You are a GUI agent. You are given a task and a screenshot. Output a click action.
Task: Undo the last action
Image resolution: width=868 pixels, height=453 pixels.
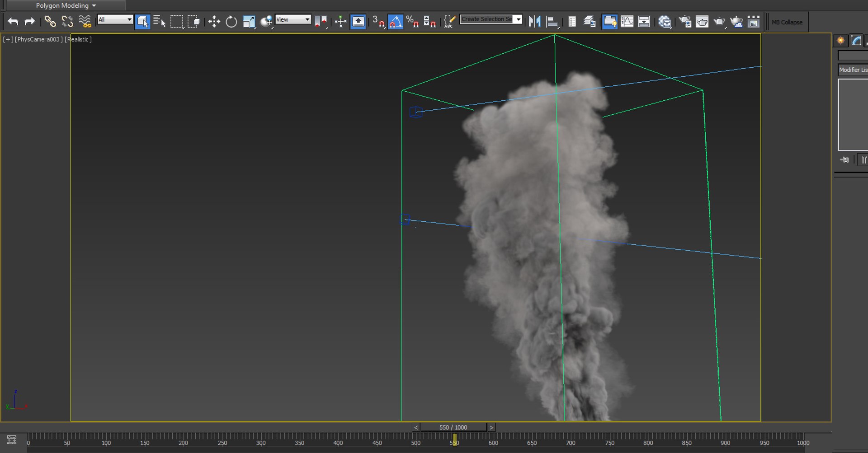pyautogui.click(x=13, y=22)
